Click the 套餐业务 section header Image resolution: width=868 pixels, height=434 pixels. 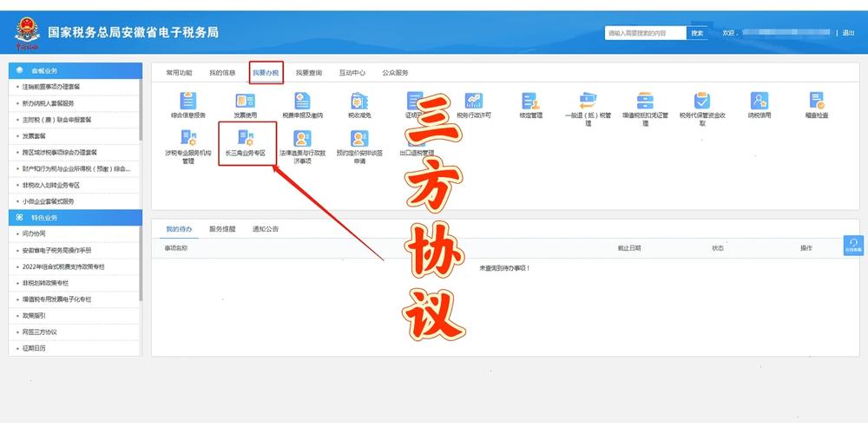coord(76,71)
